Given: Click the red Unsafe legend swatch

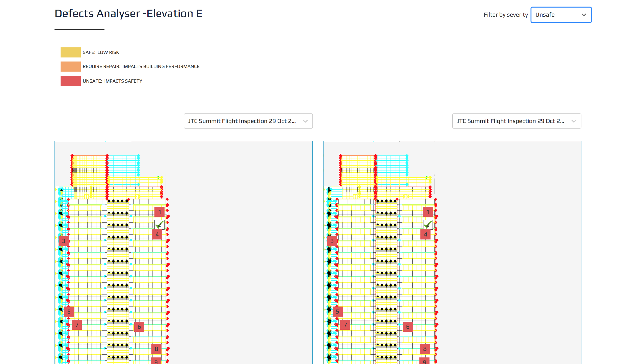Looking at the screenshot, I should [x=70, y=81].
